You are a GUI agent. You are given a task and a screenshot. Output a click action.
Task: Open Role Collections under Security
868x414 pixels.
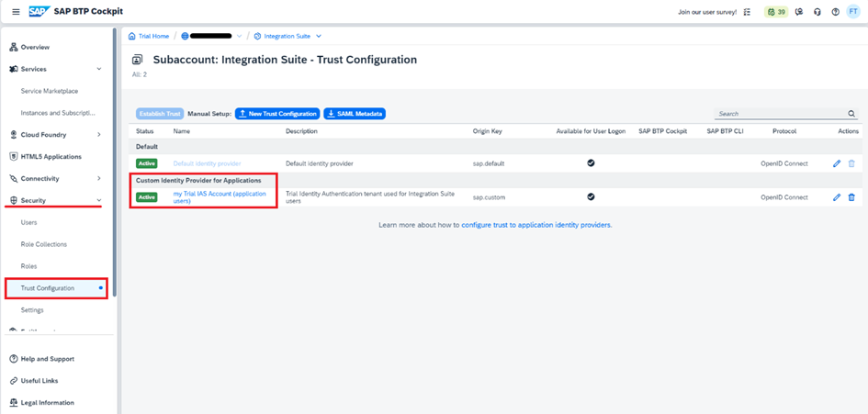click(x=44, y=244)
